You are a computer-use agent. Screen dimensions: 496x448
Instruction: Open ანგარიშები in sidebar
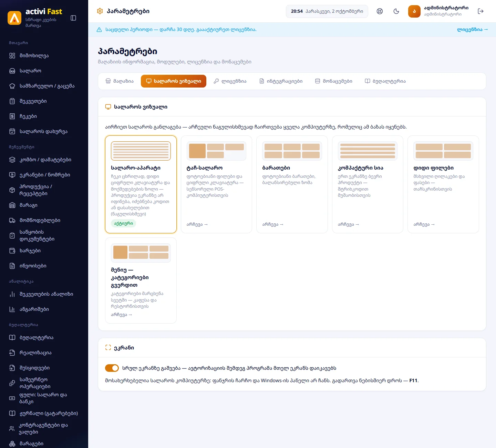pyautogui.click(x=44, y=309)
